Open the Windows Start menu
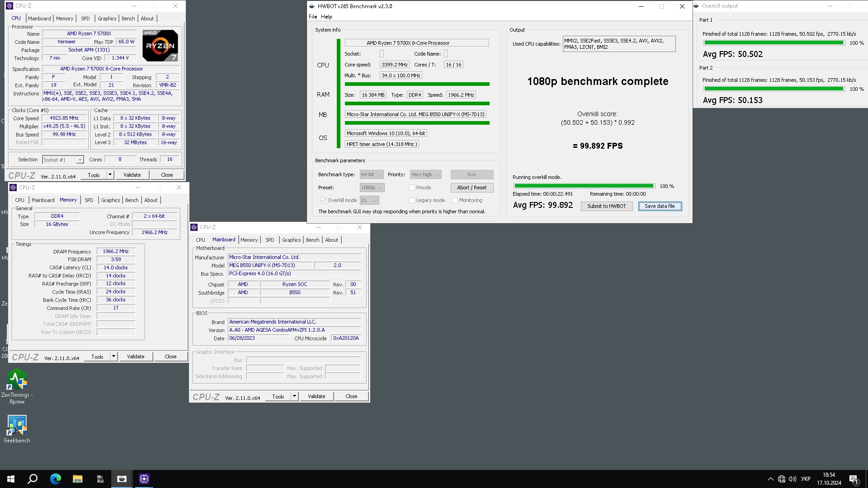Viewport: 868px width, 488px height. click(11, 479)
